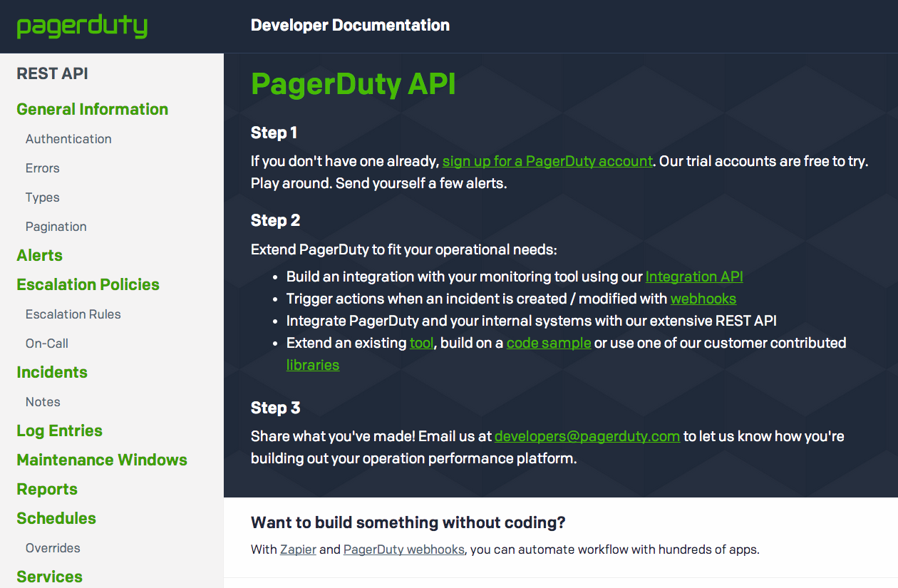898x588 pixels.
Task: Select On-Call in the sidebar
Action: (x=47, y=344)
